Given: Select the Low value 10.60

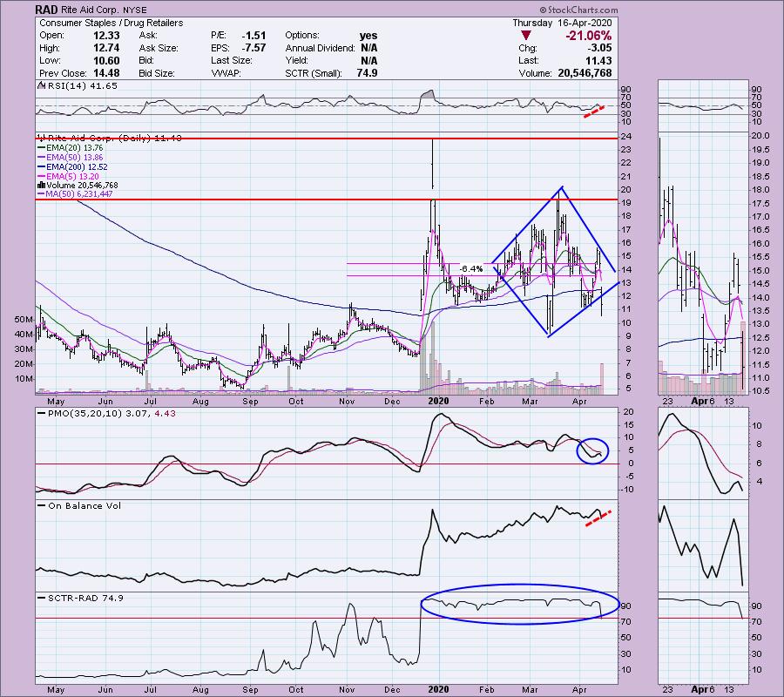Looking at the screenshot, I should 106,60.
